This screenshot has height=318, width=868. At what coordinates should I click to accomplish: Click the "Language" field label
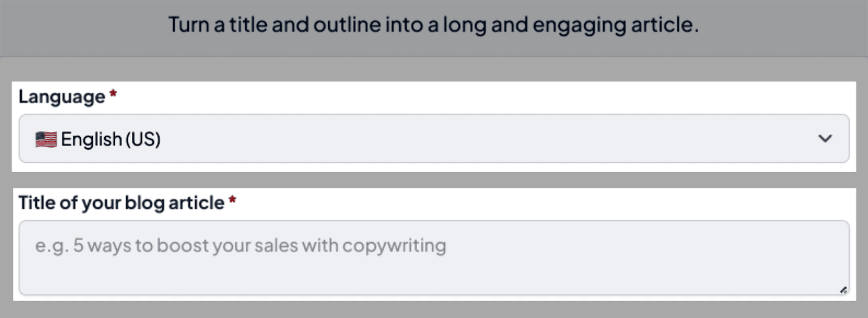62,97
